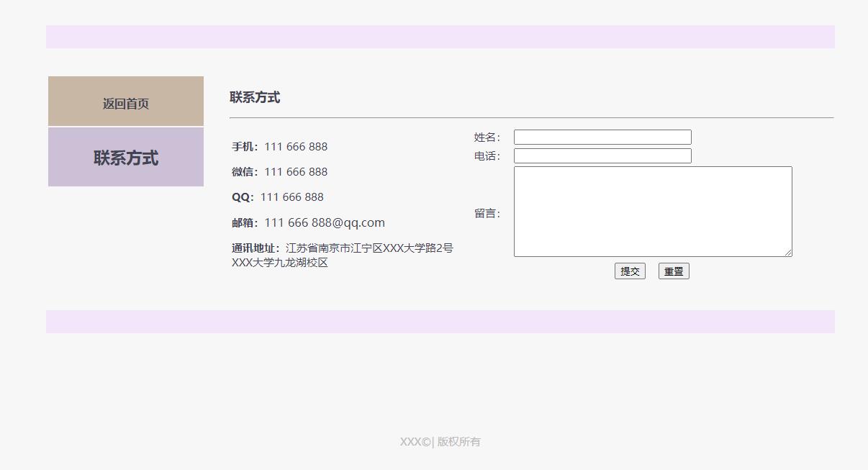
Task: Focus the 电话 text input
Action: click(x=602, y=155)
